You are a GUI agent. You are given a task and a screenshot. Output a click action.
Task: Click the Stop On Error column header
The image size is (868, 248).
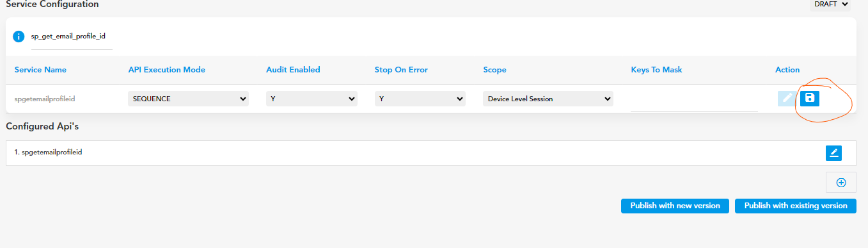(401, 70)
